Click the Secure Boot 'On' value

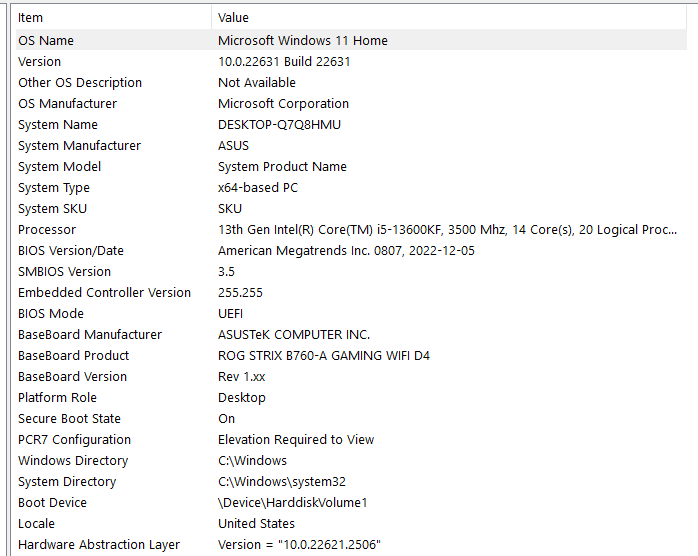click(226, 418)
